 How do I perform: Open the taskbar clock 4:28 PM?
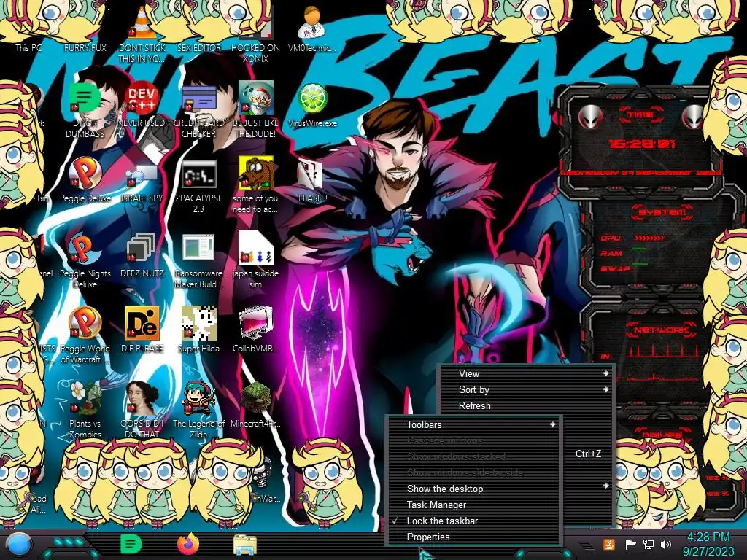tap(708, 544)
